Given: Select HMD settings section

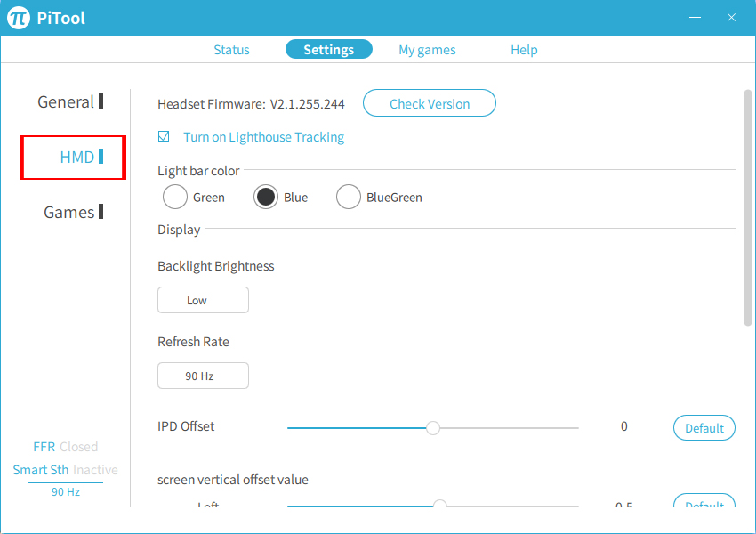Looking at the screenshot, I should point(81,157).
